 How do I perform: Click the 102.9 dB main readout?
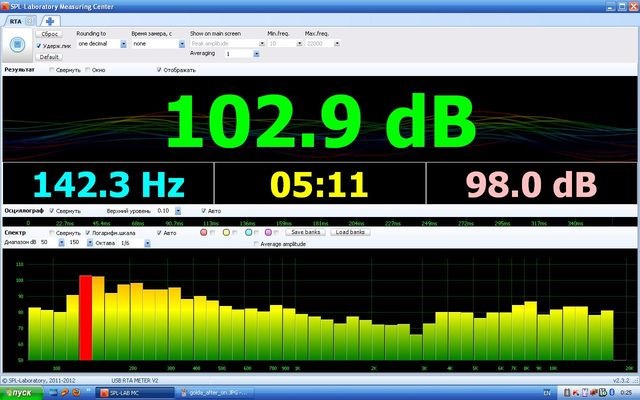coord(321,121)
